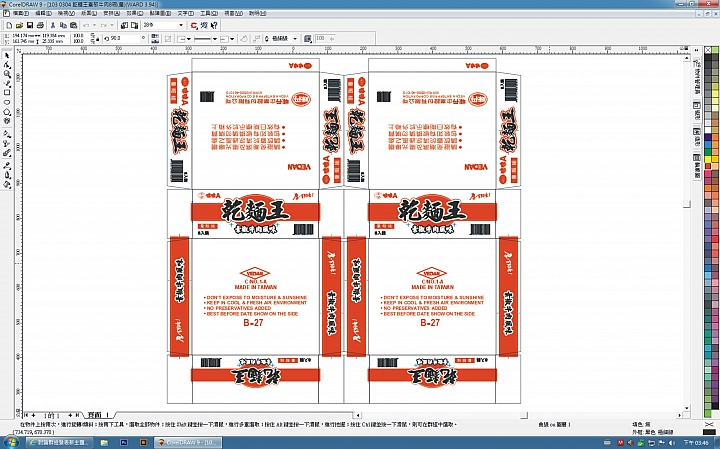This screenshot has width=720, height=449.
Task: Click the Open file folder icon
Action: pyautogui.click(x=19, y=25)
